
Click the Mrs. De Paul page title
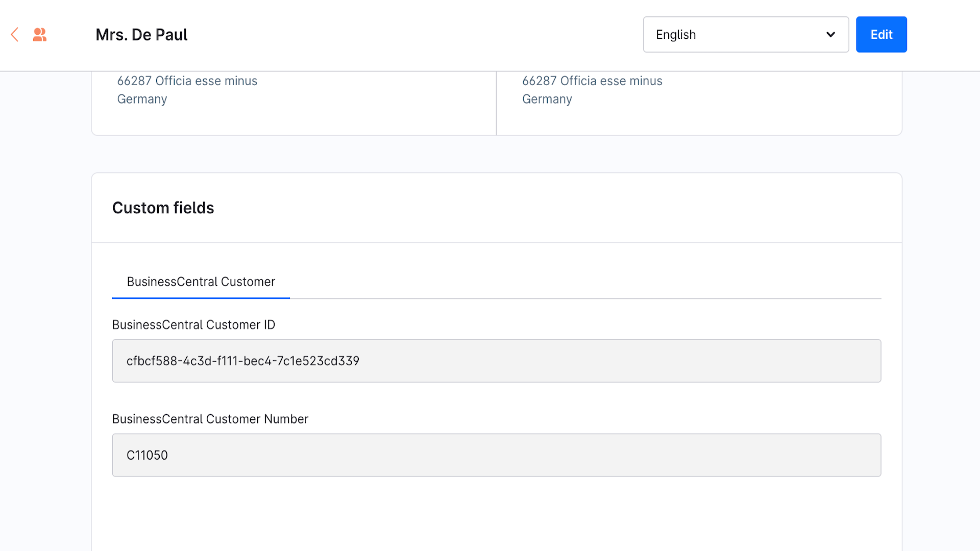[x=141, y=34]
